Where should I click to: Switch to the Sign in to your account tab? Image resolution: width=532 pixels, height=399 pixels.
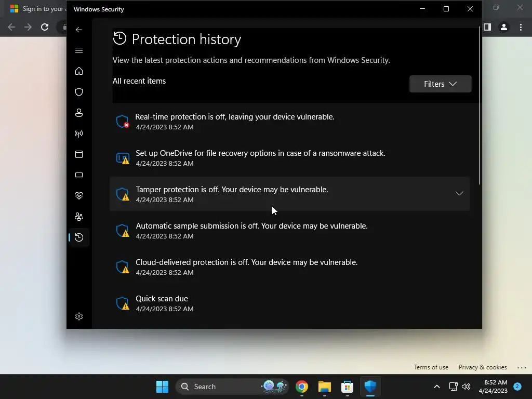pos(38,9)
